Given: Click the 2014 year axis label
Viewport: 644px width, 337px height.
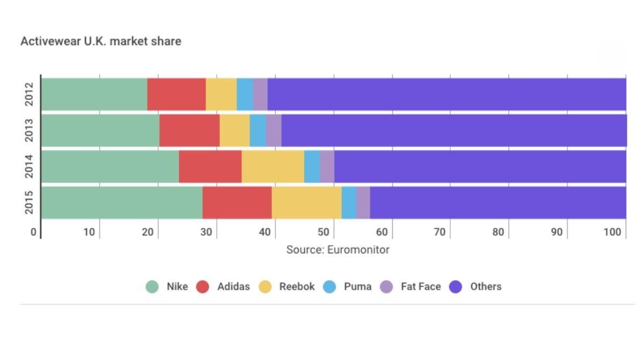Looking at the screenshot, I should click(29, 166).
